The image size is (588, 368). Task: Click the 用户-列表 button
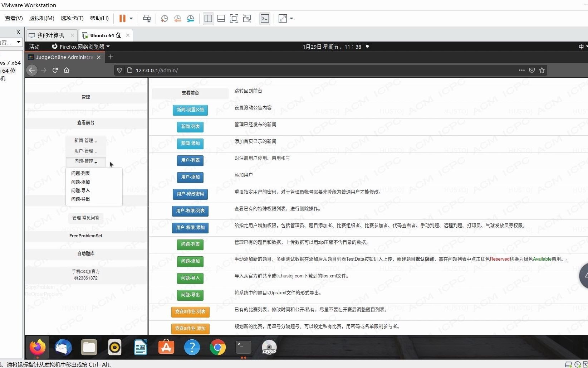click(190, 160)
